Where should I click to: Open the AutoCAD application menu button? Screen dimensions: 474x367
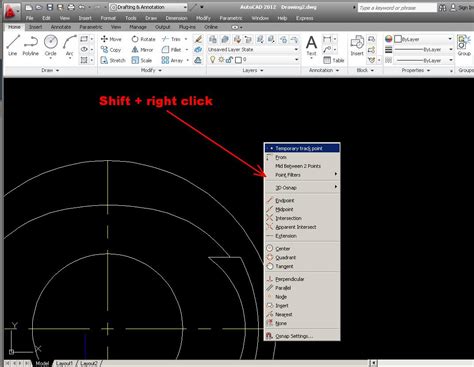pos(11,11)
